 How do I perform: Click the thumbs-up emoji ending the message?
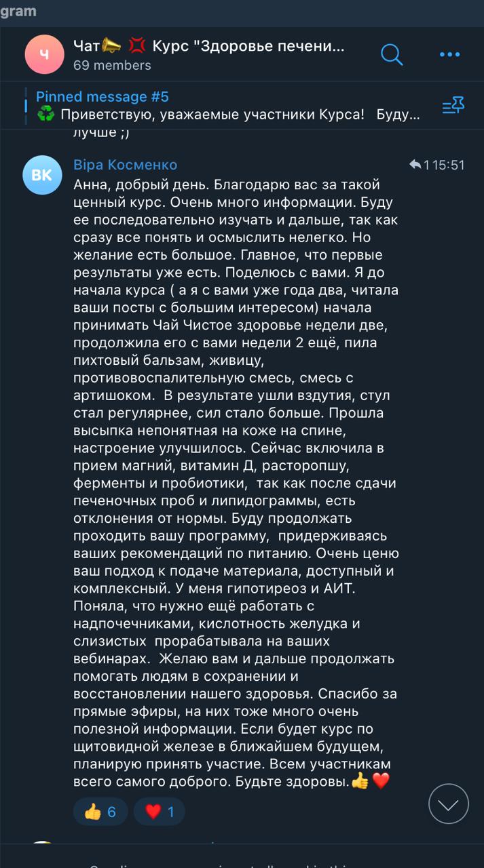[x=360, y=781]
